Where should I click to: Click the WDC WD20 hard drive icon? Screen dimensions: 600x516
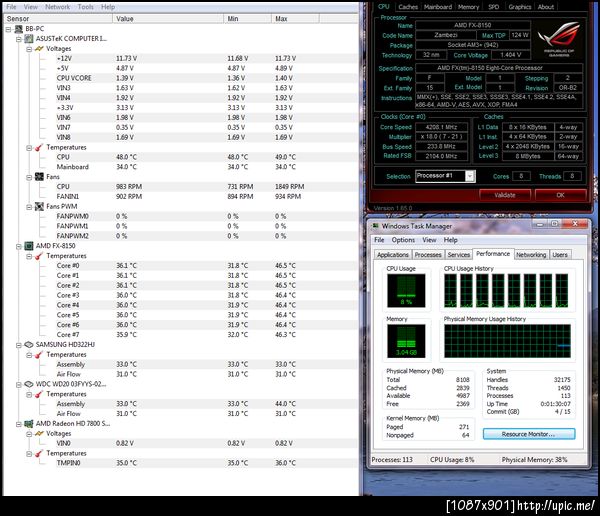(29, 384)
